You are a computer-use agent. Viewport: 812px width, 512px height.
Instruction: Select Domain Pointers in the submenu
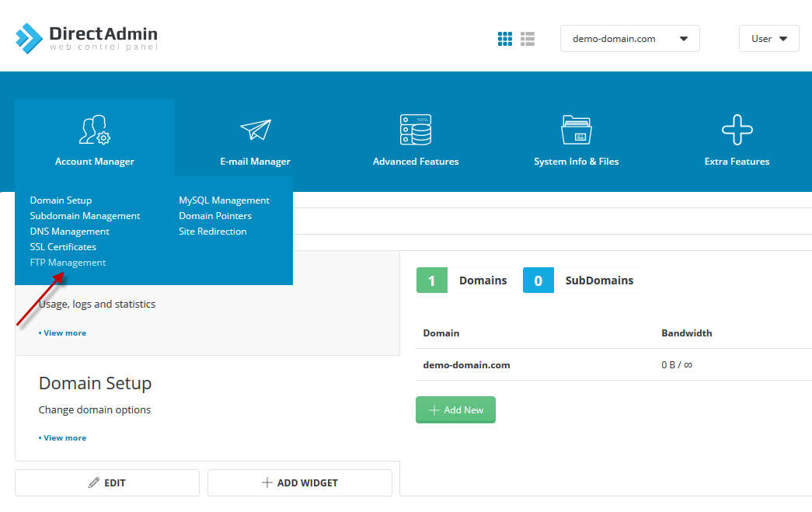click(215, 216)
